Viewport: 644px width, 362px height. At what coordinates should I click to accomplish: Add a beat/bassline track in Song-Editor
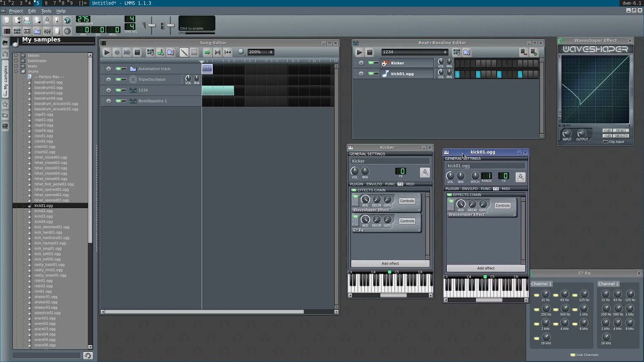(x=150, y=52)
